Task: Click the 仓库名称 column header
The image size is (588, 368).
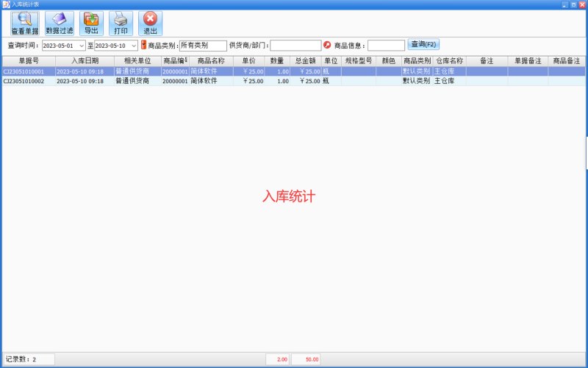Action: pos(450,61)
